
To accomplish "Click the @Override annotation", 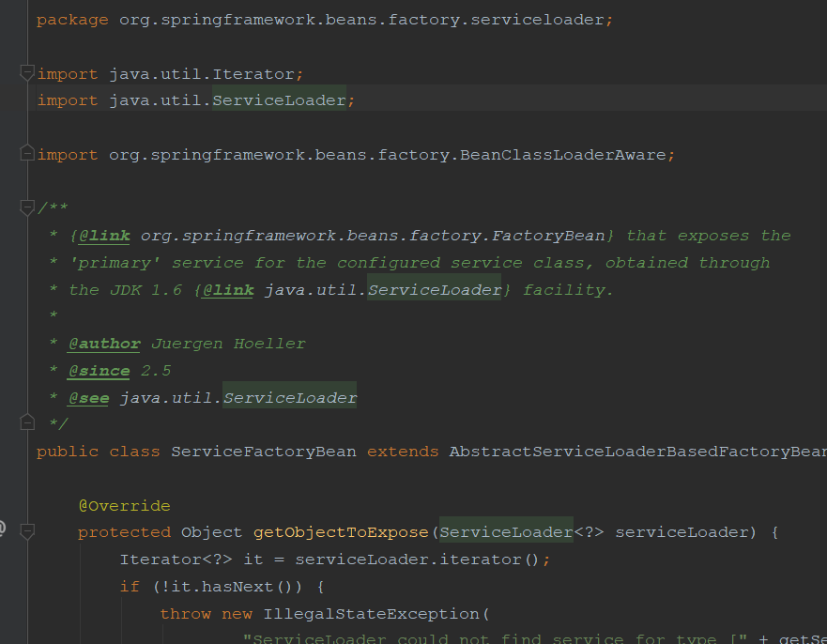I will 125,506.
